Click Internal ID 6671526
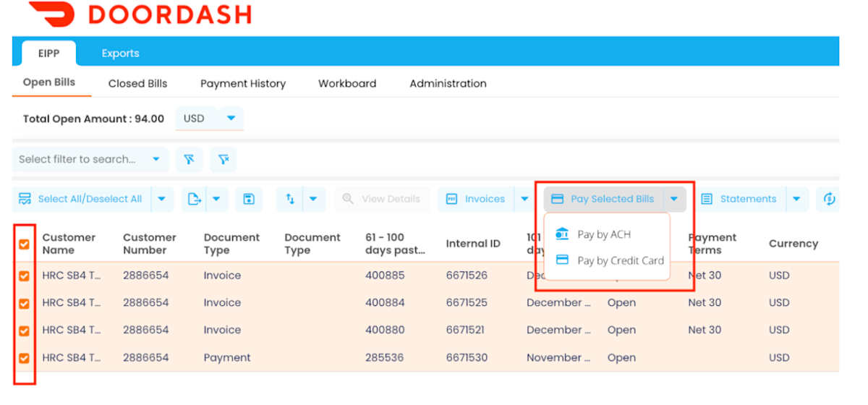868x405 pixels. click(x=467, y=276)
